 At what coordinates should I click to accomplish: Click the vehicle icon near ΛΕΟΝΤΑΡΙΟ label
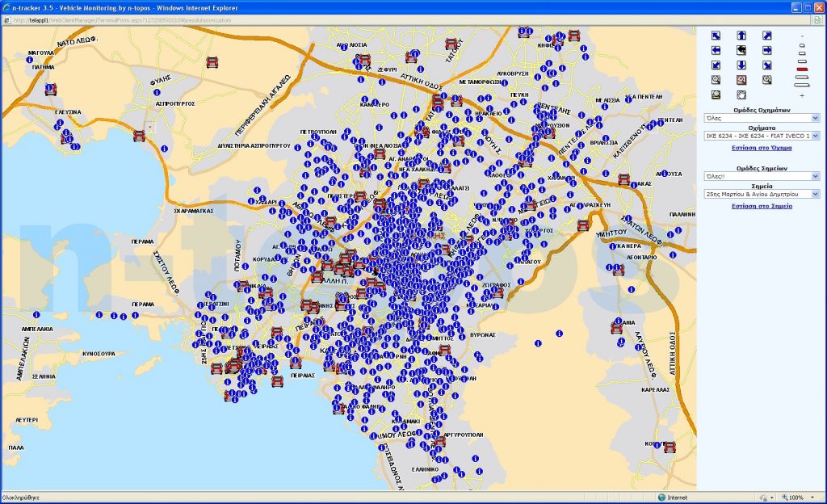click(x=618, y=270)
